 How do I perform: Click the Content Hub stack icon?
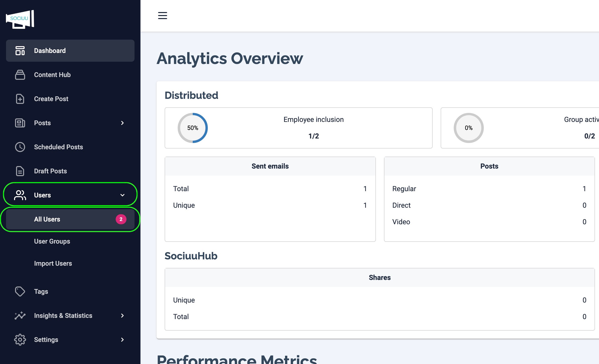click(x=20, y=75)
